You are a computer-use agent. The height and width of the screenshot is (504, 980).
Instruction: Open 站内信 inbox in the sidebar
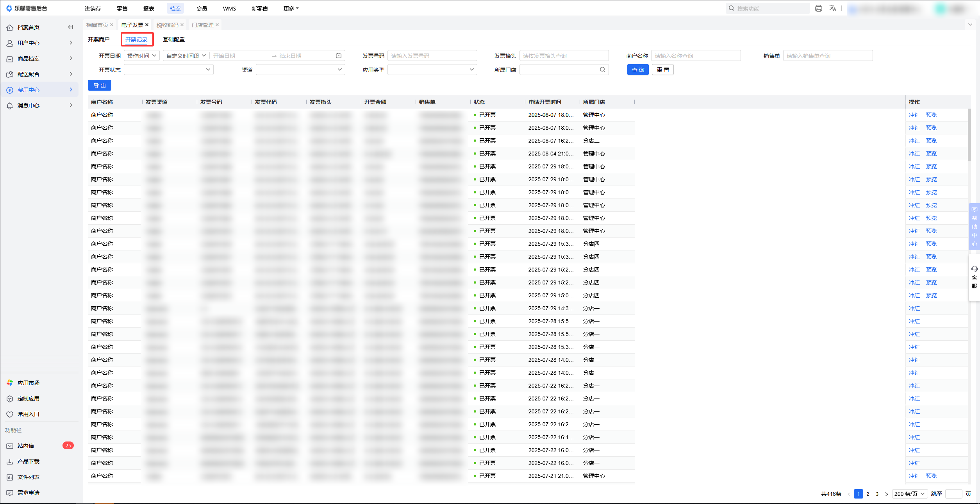(26, 446)
